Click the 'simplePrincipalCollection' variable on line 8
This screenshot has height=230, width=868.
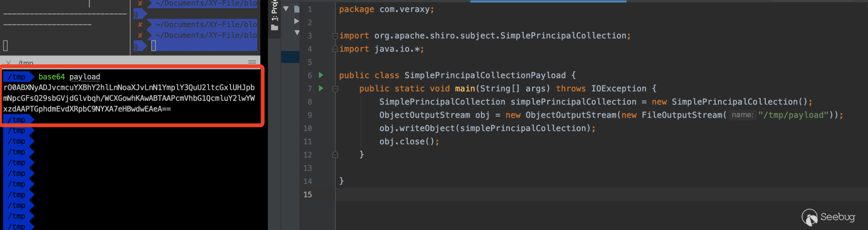pos(573,102)
